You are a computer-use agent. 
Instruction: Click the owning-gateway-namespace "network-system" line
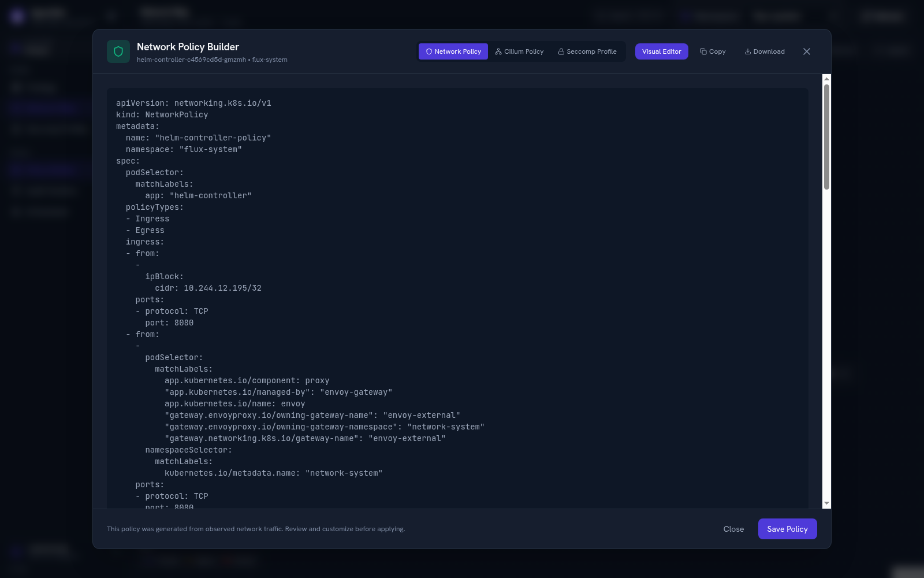tap(325, 427)
